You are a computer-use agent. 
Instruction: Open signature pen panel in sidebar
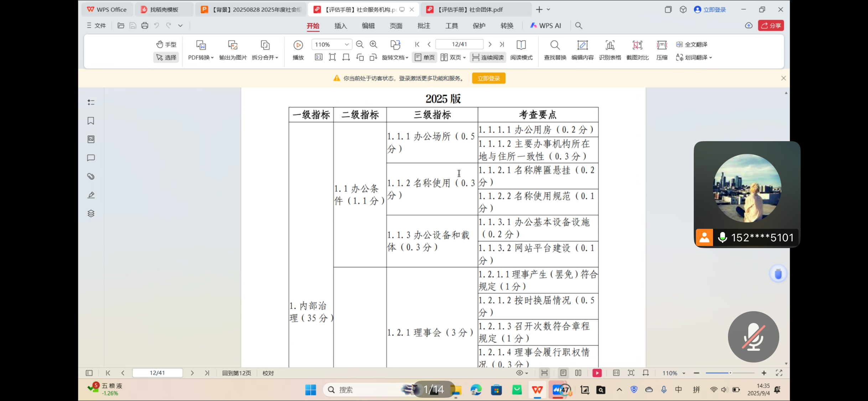tap(91, 195)
